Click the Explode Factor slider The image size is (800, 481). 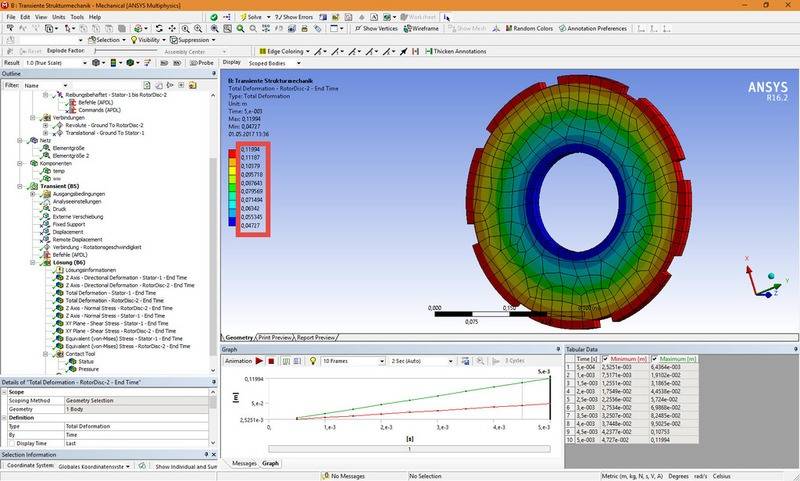click(127, 51)
